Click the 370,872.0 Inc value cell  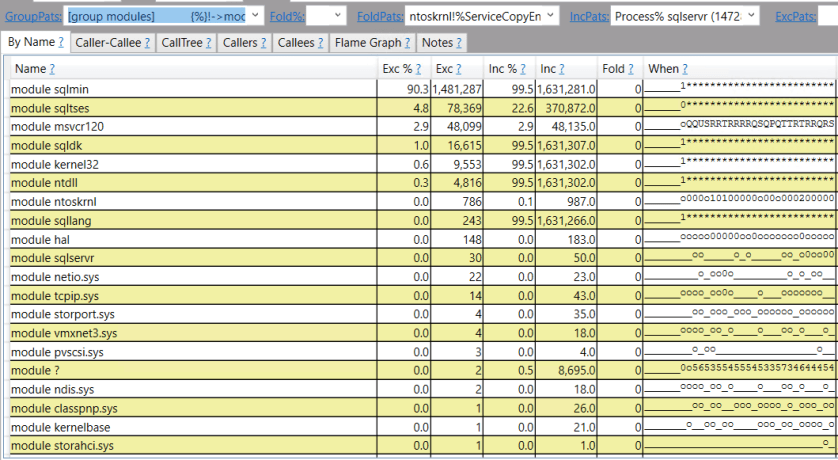[x=567, y=108]
